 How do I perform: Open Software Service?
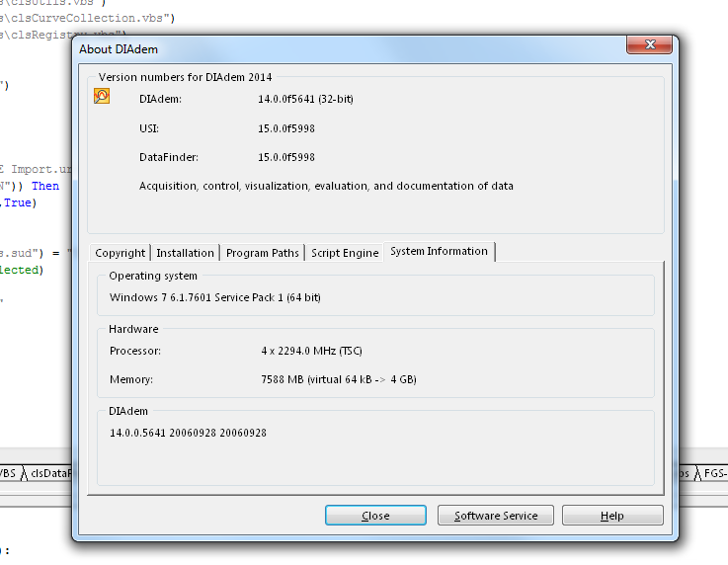point(496,516)
